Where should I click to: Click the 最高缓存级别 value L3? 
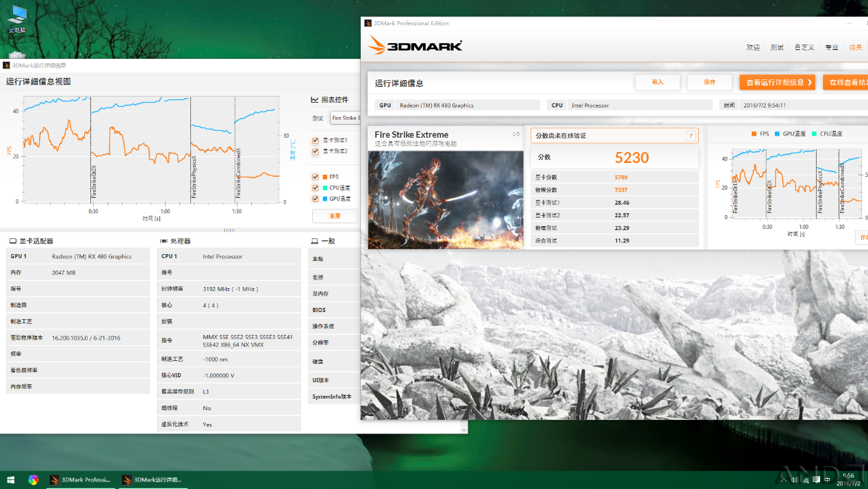point(206,392)
